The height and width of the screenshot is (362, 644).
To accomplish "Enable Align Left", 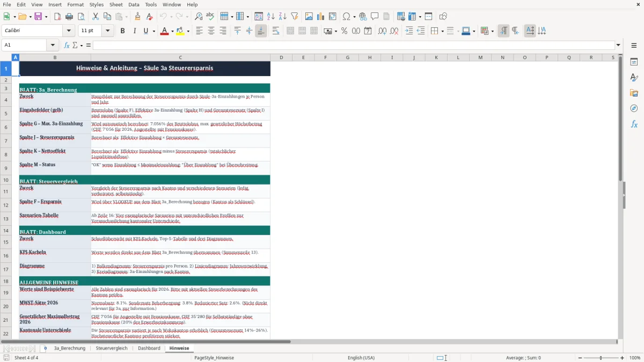I will pyautogui.click(x=199, y=31).
